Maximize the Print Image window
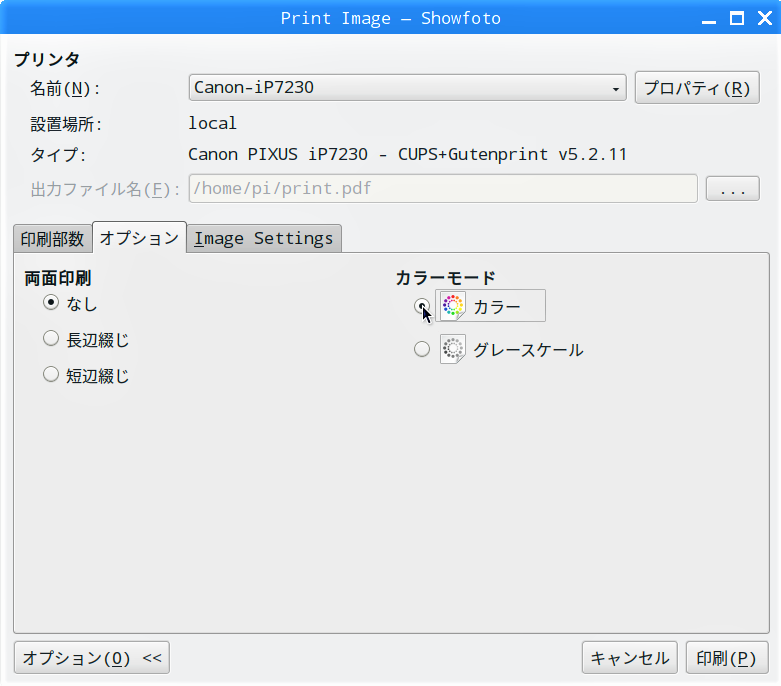 pos(737,18)
